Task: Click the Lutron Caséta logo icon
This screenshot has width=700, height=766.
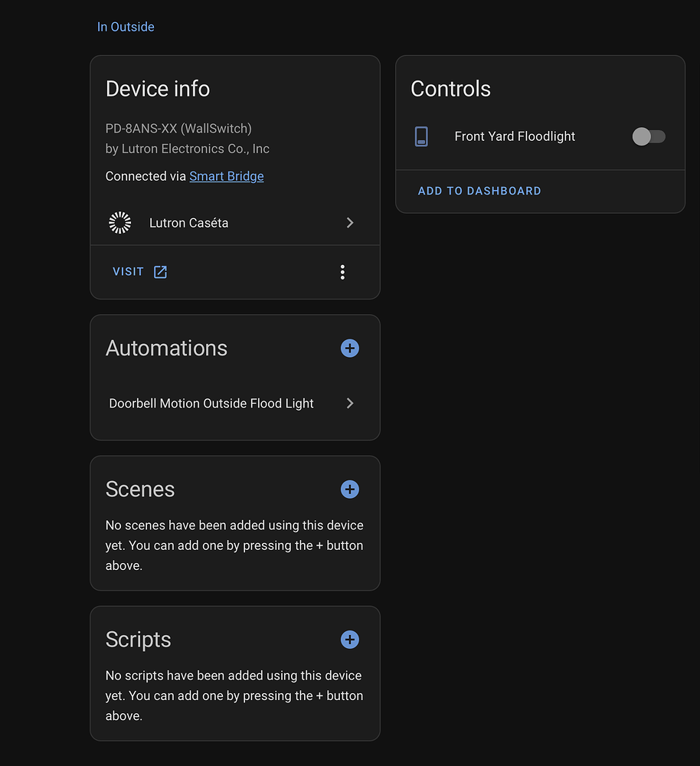Action: pos(120,223)
